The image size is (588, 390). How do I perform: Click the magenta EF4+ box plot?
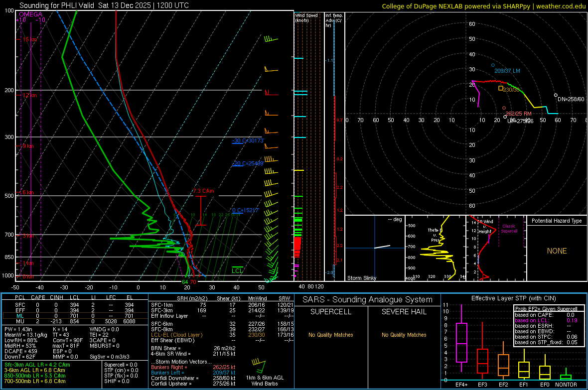461,338
